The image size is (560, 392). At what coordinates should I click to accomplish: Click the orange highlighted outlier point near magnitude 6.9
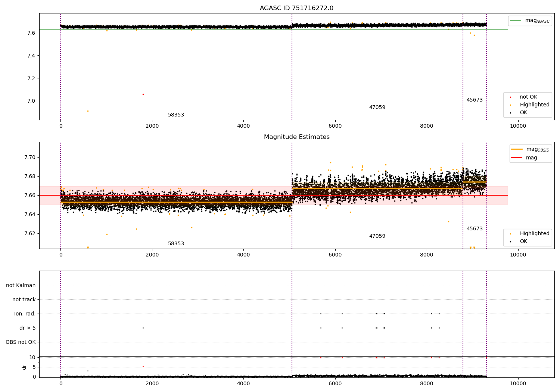click(88, 111)
